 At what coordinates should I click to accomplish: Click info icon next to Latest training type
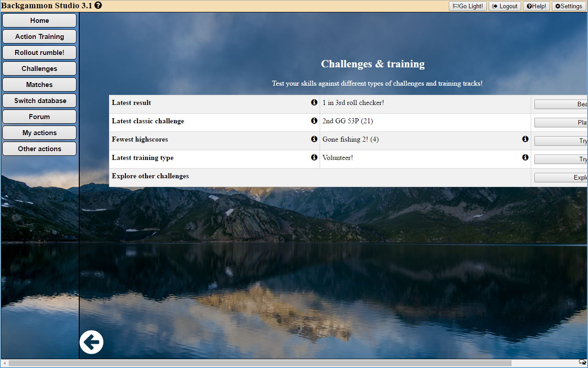(x=314, y=158)
